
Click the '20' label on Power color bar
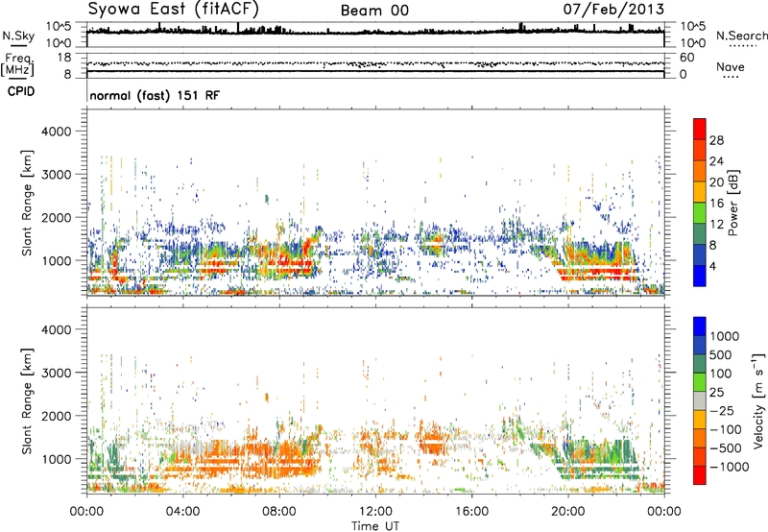(x=716, y=182)
